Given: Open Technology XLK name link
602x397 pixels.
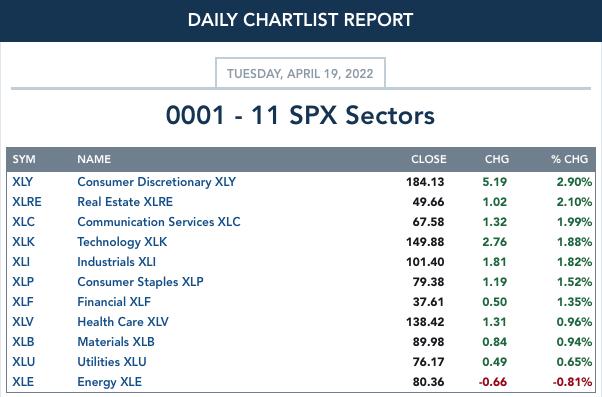Looking at the screenshot, I should [x=122, y=242].
